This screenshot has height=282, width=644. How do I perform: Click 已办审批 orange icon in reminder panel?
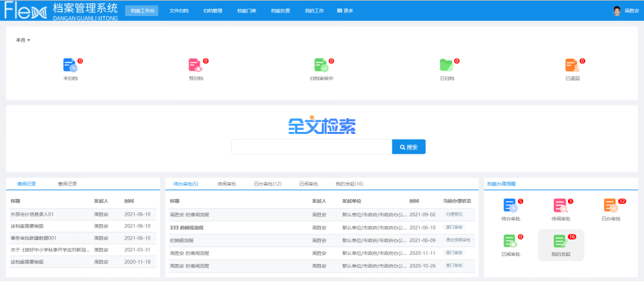611,206
